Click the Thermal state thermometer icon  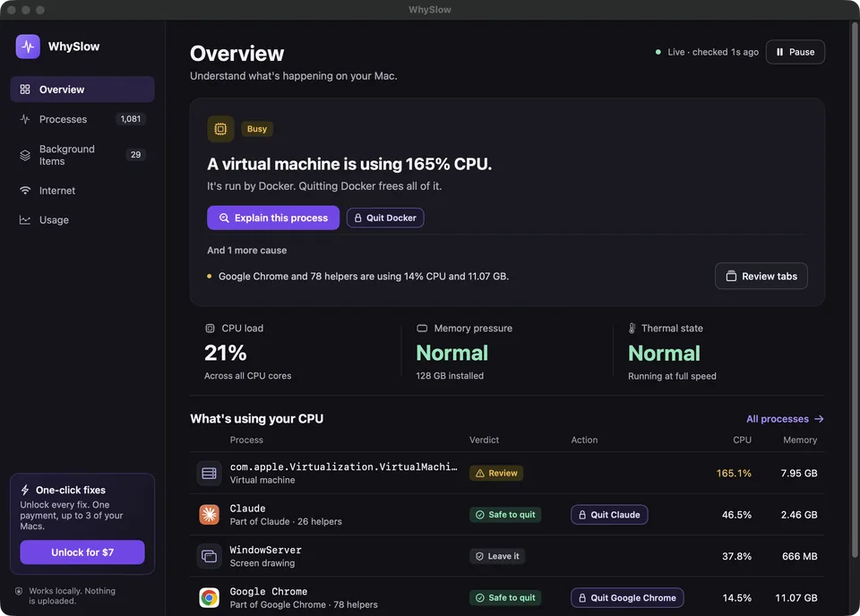[x=632, y=329]
